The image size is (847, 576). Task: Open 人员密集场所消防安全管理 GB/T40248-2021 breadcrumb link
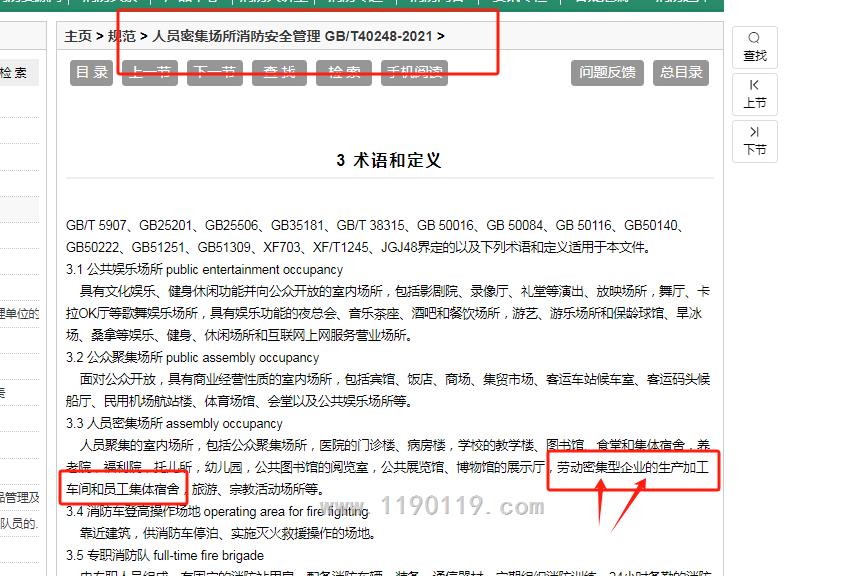coord(292,36)
